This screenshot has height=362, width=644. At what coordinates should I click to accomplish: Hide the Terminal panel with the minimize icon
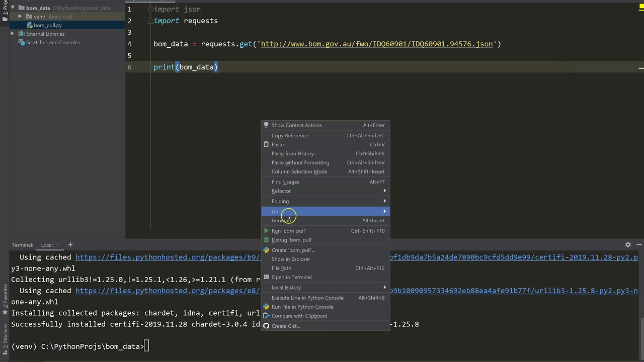tap(638, 245)
